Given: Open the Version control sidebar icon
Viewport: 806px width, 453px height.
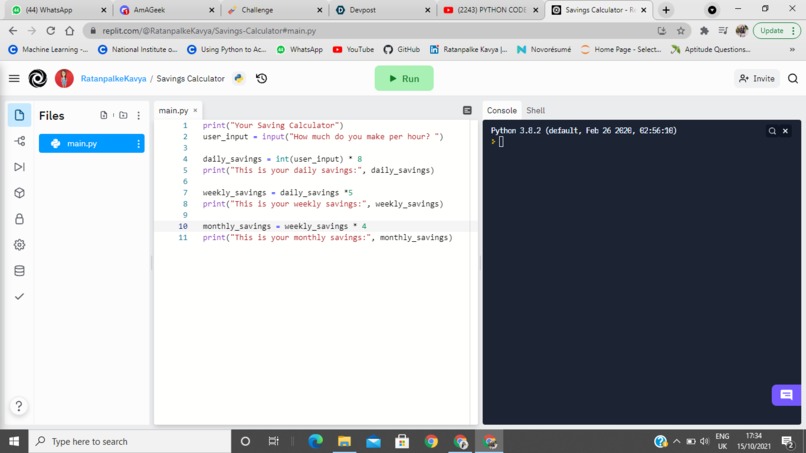Looking at the screenshot, I should pyautogui.click(x=20, y=141).
